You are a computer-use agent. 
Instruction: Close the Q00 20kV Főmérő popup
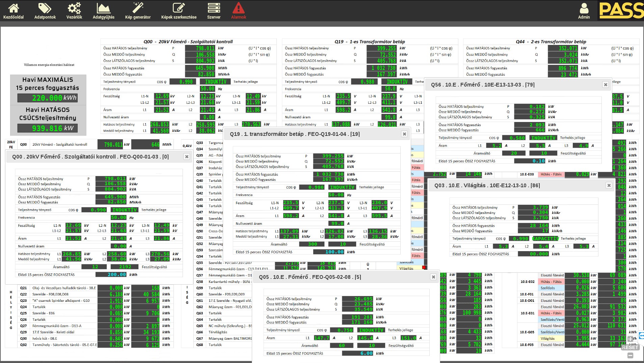tap(187, 157)
